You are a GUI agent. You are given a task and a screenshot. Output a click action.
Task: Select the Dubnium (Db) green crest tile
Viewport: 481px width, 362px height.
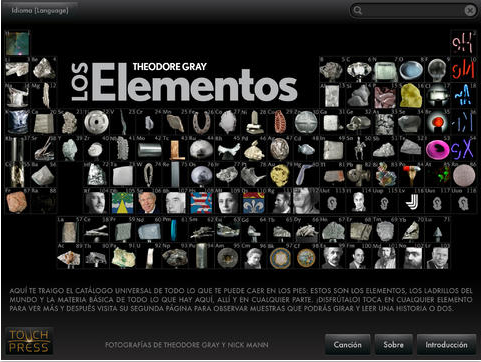[x=123, y=201]
